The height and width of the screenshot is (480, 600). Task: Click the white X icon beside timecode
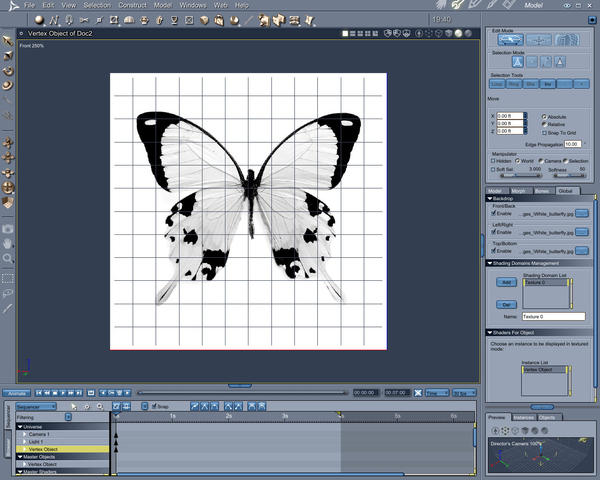click(x=418, y=393)
